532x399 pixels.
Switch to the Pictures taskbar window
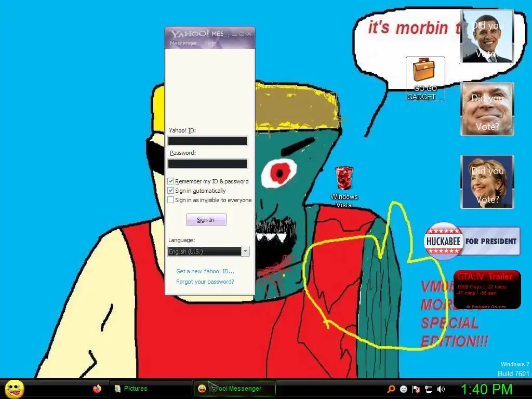150,389
